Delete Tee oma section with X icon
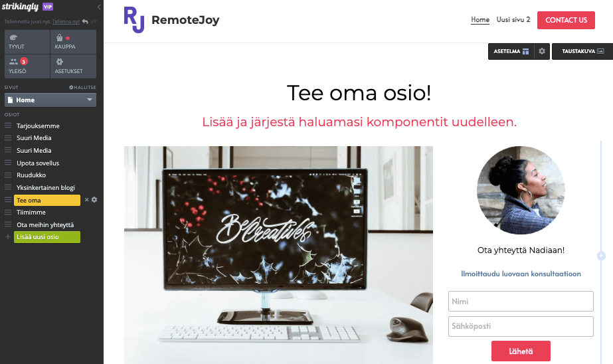Image resolution: width=613 pixels, height=364 pixels. coord(87,200)
